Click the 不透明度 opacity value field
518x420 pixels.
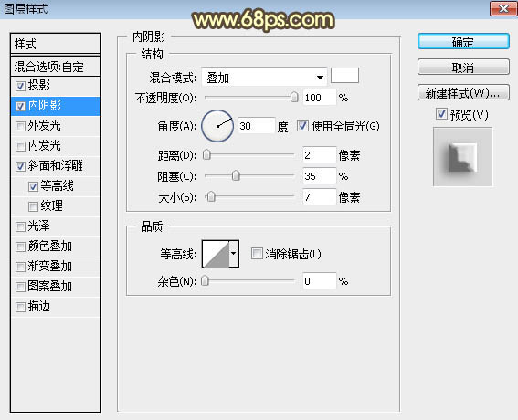click(x=320, y=98)
